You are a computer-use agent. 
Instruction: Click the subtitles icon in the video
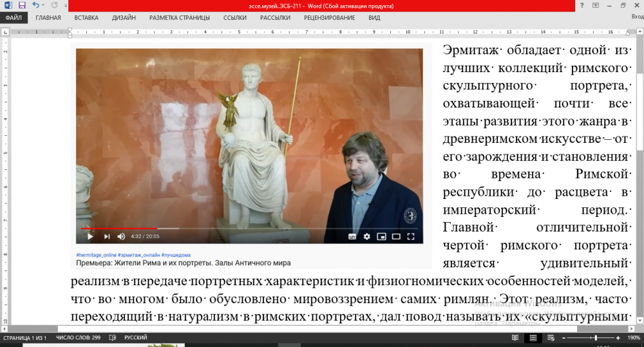(x=352, y=236)
